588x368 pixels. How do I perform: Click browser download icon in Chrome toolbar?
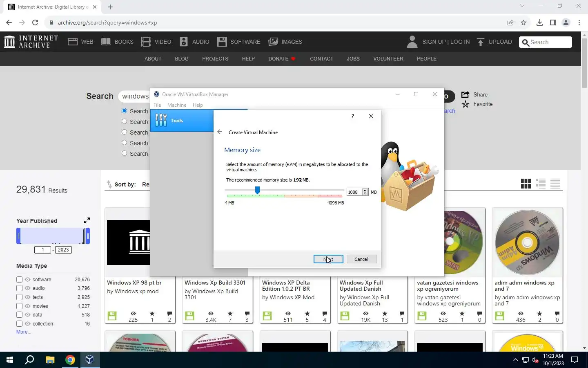coord(540,22)
